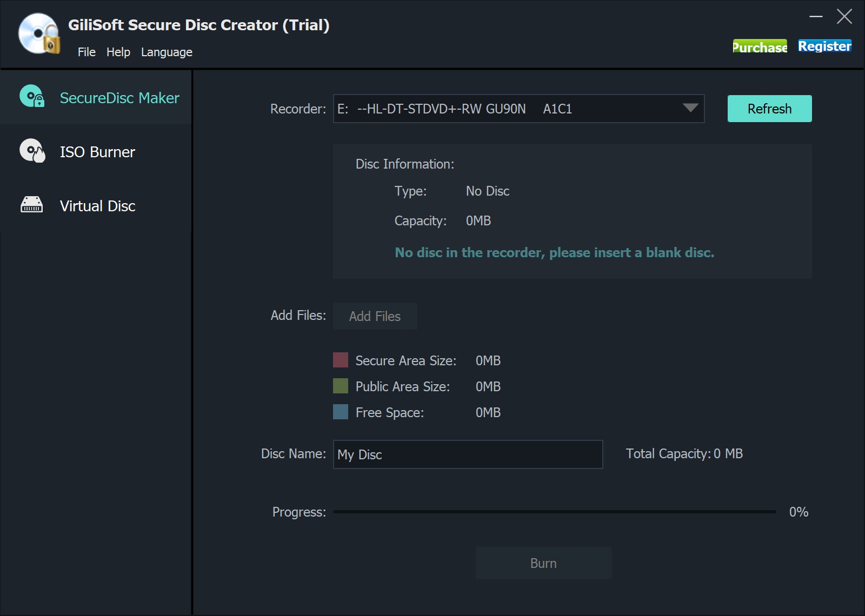Click the SecureDisc Maker lock-disc icon

[x=32, y=97]
